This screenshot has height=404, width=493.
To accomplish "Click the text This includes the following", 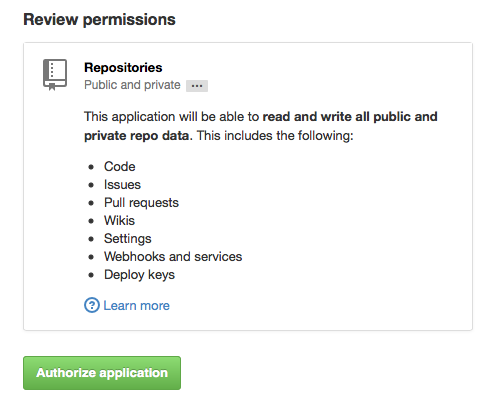I will (x=275, y=136).
